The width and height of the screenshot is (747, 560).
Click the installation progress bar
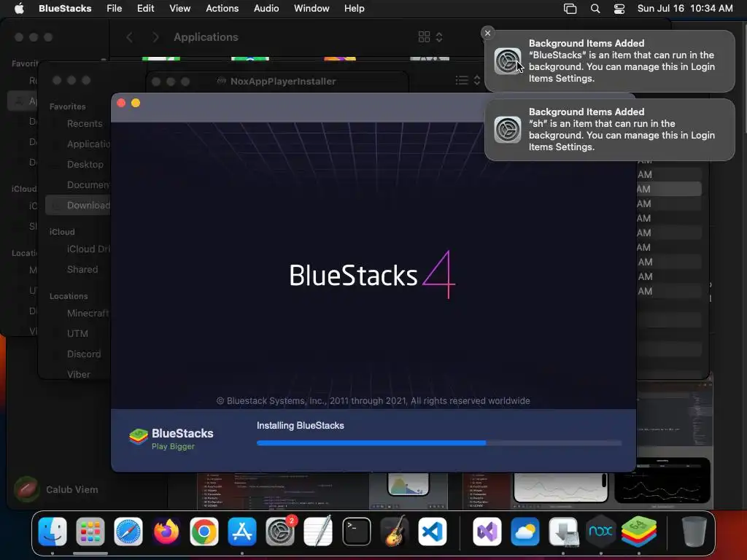tap(439, 443)
